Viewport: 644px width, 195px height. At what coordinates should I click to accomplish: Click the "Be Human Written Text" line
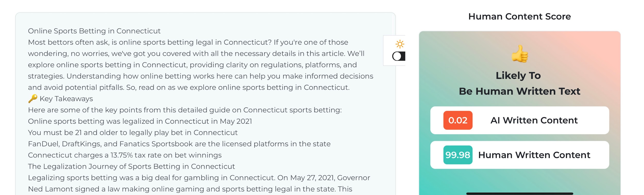[x=519, y=91]
